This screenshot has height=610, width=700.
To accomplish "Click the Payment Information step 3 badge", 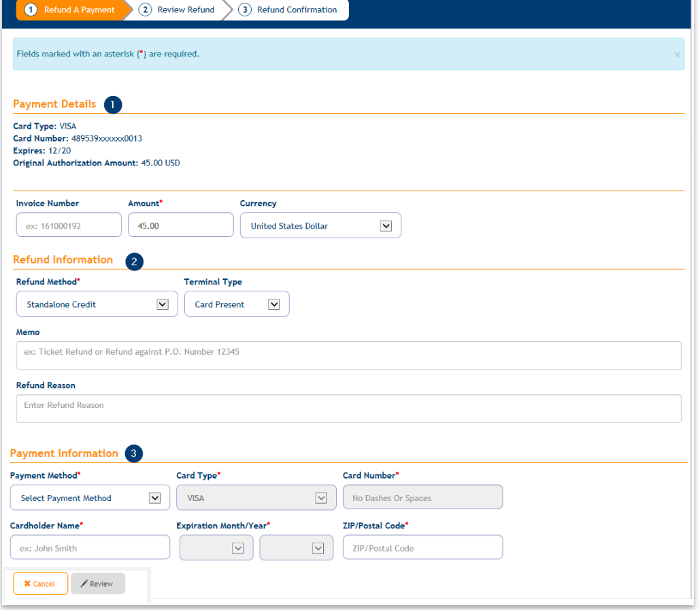I will coord(134,454).
